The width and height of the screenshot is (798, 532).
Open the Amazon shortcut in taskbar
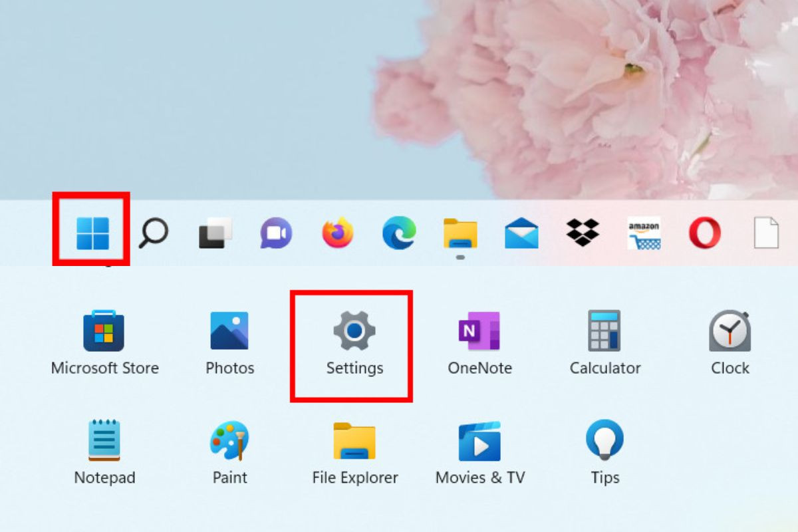click(644, 233)
